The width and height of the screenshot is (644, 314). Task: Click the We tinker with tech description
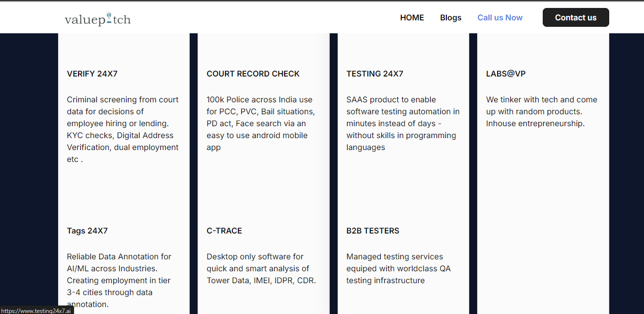(x=542, y=111)
